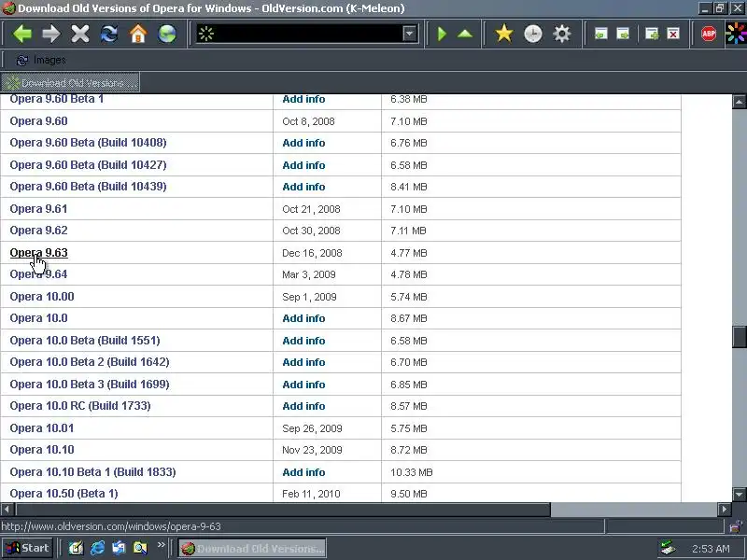Viewport: 747px width, 560px height.
Task: Click the network tray icon
Action: (668, 548)
